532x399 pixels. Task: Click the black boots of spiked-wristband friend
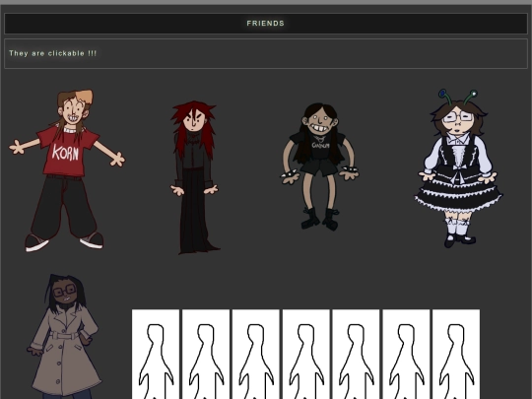coord(320,219)
